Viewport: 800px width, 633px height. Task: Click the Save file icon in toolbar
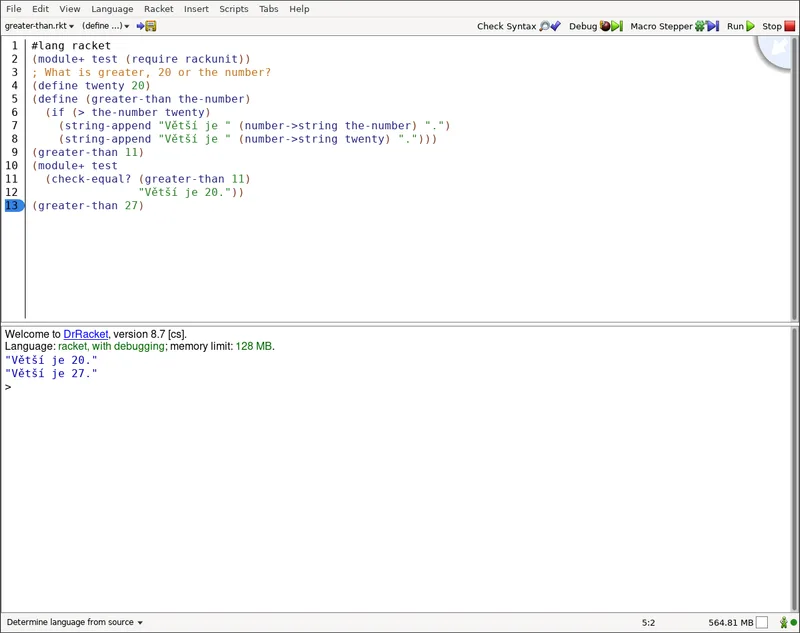147,26
